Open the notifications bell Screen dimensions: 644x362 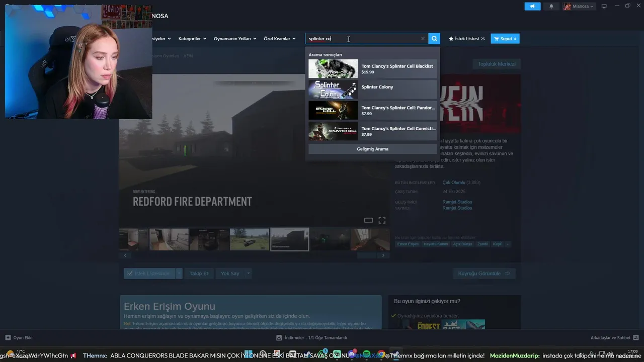(551, 7)
